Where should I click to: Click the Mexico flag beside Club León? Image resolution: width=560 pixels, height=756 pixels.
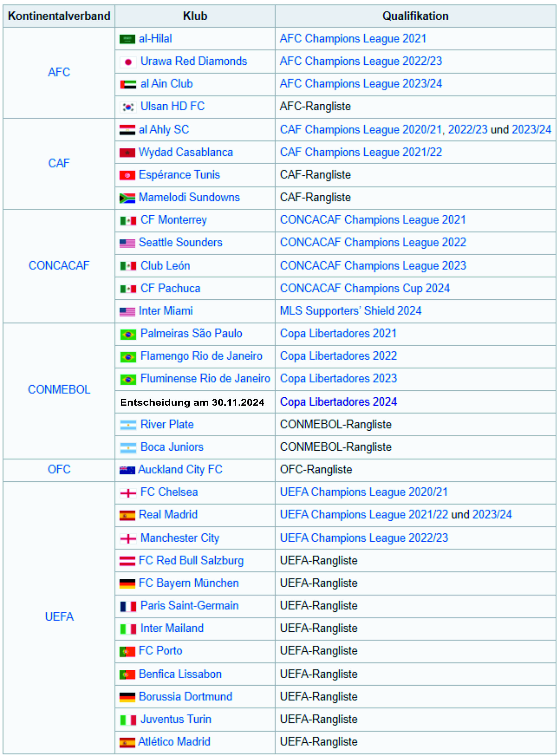point(128,266)
